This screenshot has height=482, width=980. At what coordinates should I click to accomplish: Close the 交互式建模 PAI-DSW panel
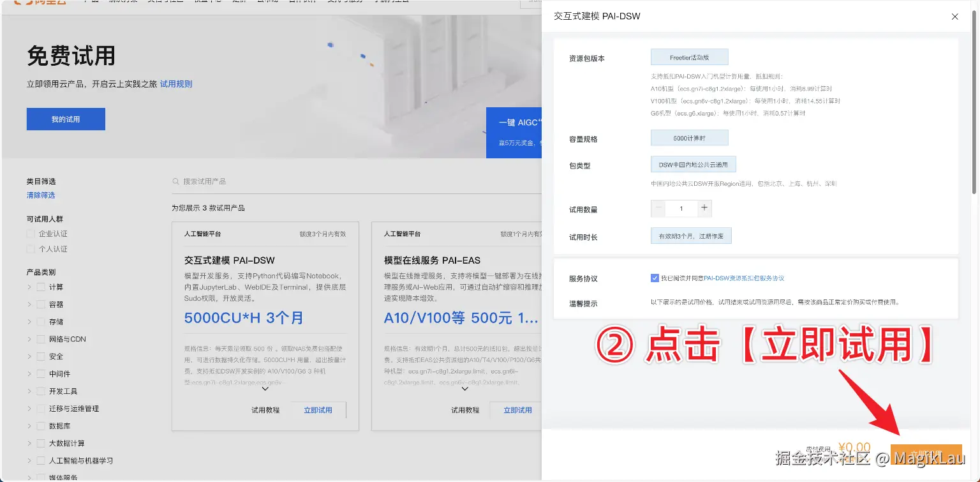tap(954, 17)
